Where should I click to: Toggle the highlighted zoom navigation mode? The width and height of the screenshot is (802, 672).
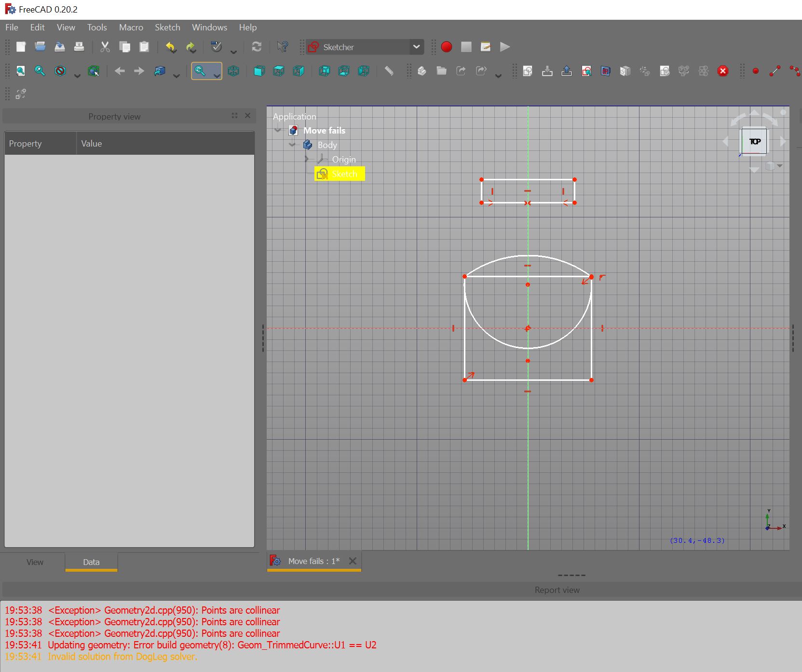pyautogui.click(x=202, y=71)
